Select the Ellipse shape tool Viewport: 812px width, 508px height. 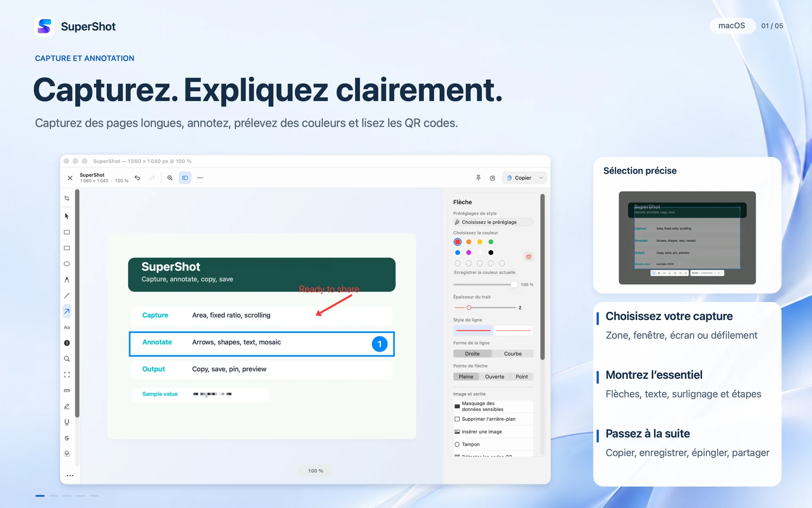point(67,264)
